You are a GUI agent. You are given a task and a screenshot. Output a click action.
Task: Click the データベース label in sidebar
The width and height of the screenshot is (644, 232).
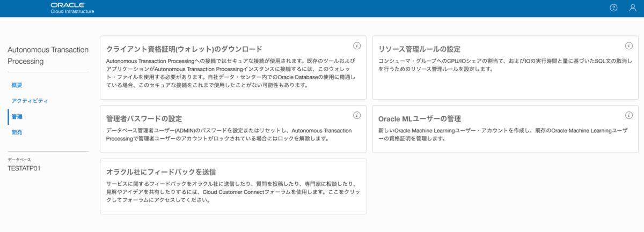pos(19,160)
